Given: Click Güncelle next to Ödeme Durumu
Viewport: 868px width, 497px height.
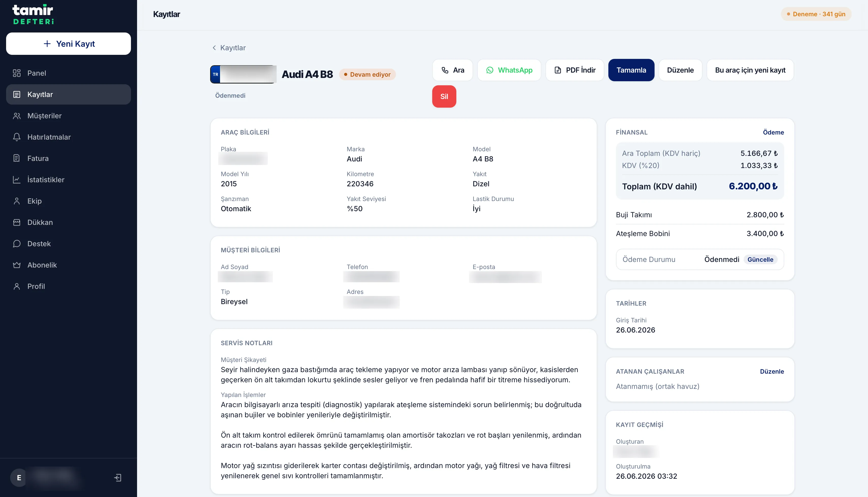Looking at the screenshot, I should (x=760, y=259).
